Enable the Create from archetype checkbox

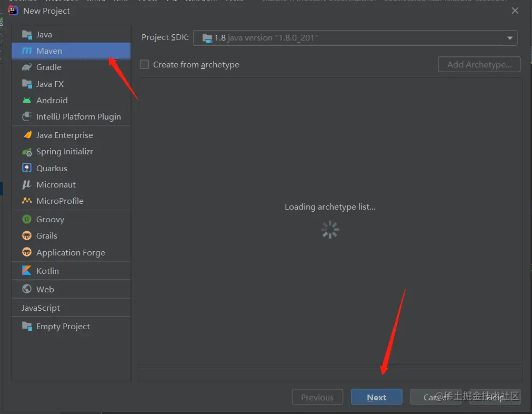pyautogui.click(x=145, y=65)
